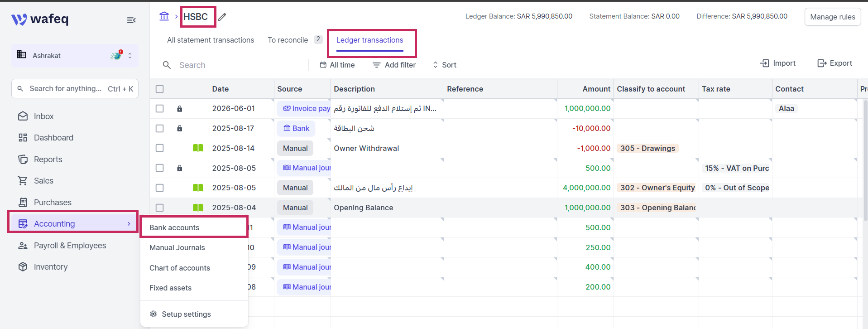Click the Payroll & Employees icon
Image resolution: width=868 pixels, height=329 pixels.
coord(23,246)
